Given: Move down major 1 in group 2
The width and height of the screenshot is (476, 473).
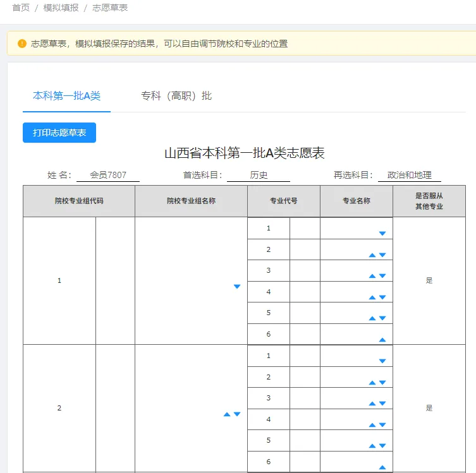Looking at the screenshot, I should click(x=382, y=361).
